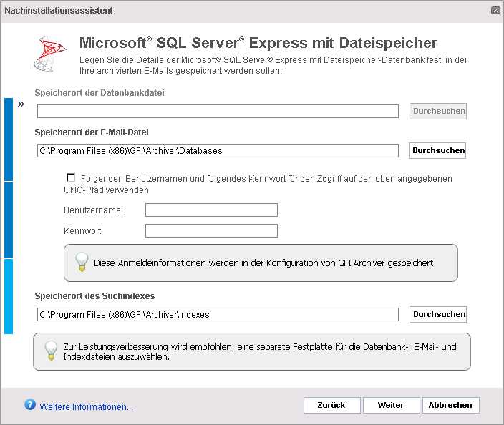
Task: Click disabled Durchsuchen for Datenbankdatei
Action: [x=438, y=111]
